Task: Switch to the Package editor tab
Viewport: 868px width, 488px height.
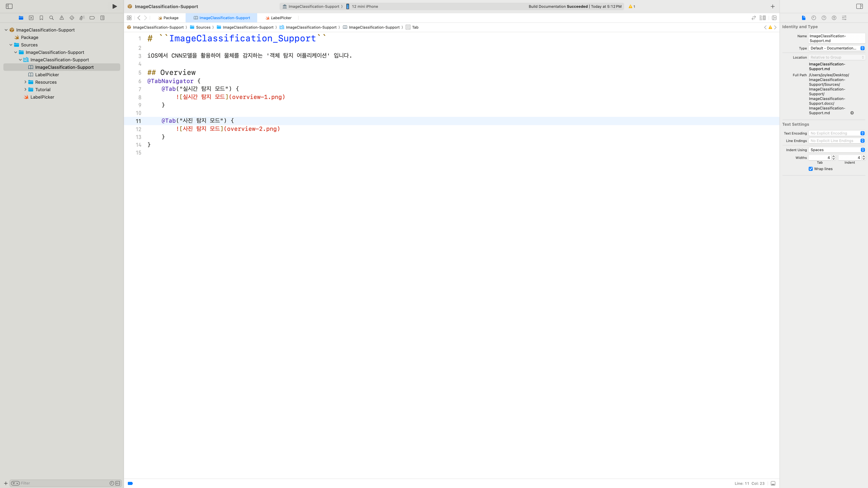Action: (171, 18)
